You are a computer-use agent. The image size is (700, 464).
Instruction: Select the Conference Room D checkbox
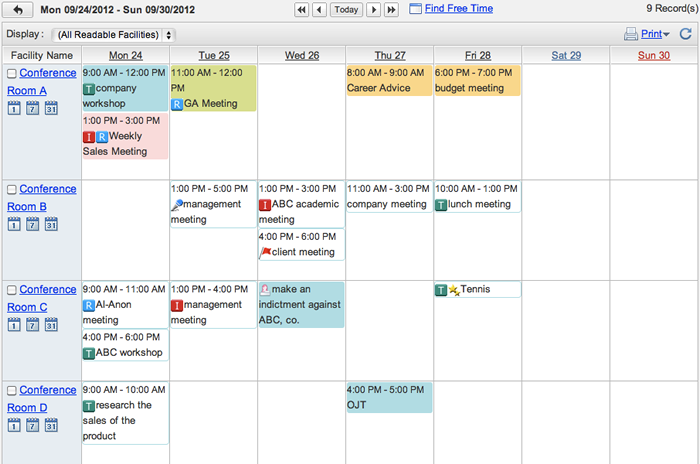click(12, 390)
